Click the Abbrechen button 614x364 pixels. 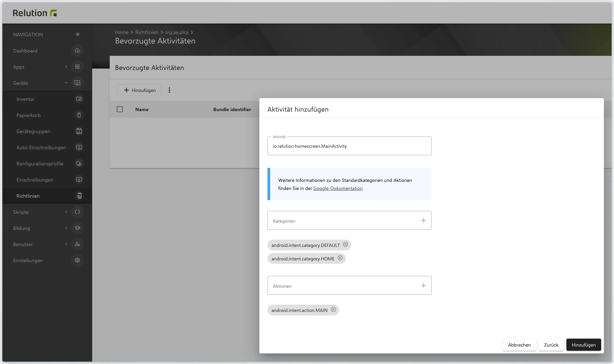519,345
